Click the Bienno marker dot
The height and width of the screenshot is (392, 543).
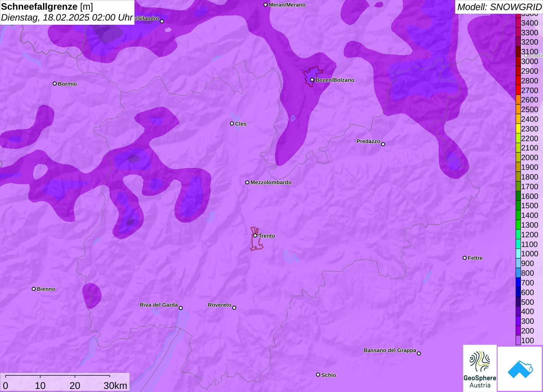[x=34, y=289]
